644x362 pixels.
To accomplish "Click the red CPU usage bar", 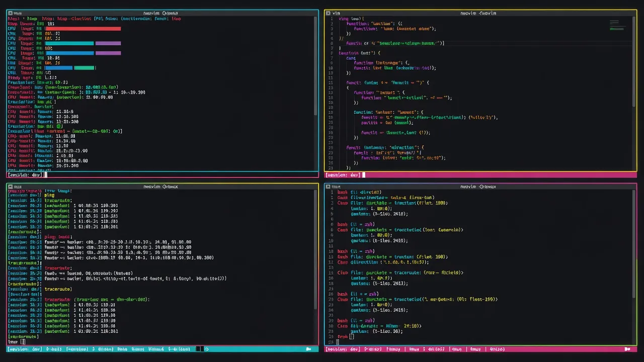I will pyautogui.click(x=83, y=29).
